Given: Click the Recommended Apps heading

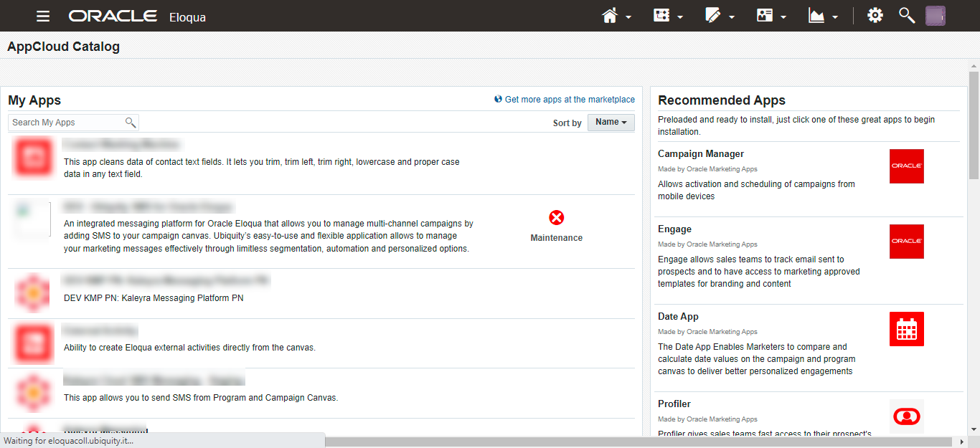Looking at the screenshot, I should coord(722,100).
